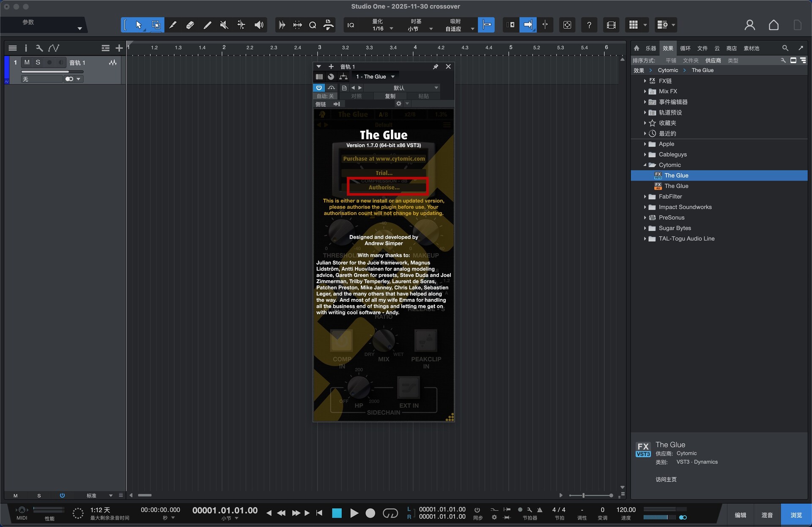Viewport: 812px width, 527px height.
Task: Toggle The Glue plugin power bypass
Action: 318,88
